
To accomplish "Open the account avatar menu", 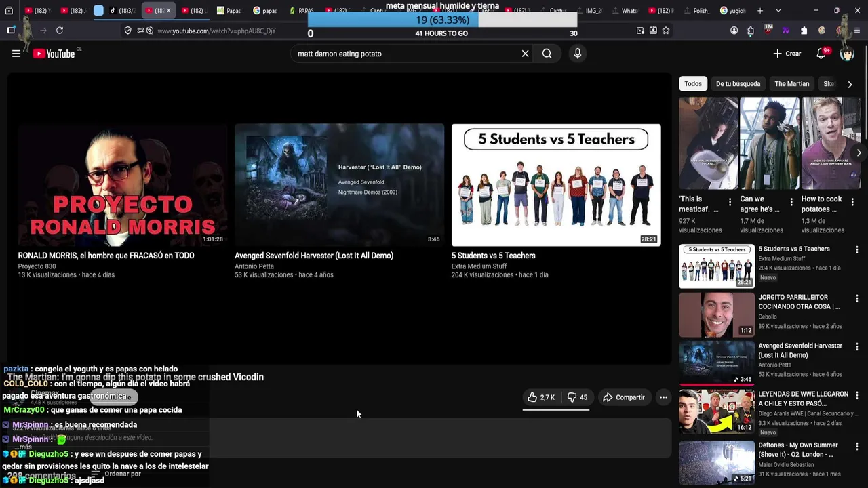I will click(847, 54).
